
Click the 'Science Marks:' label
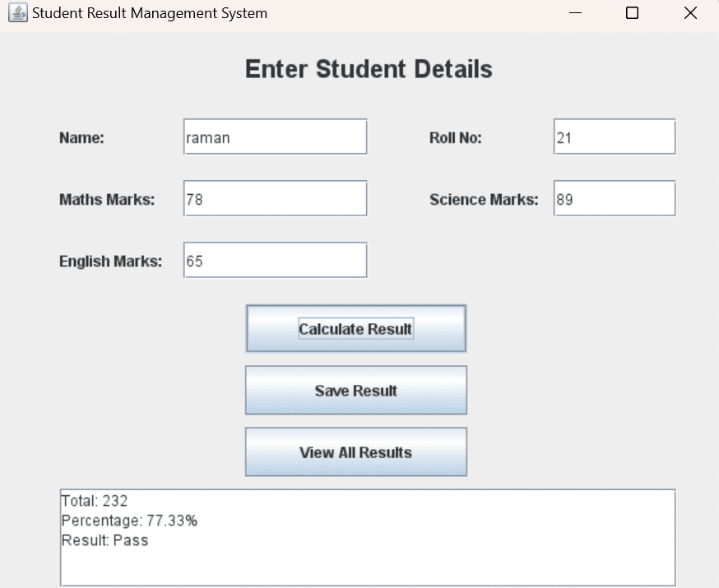pos(484,200)
